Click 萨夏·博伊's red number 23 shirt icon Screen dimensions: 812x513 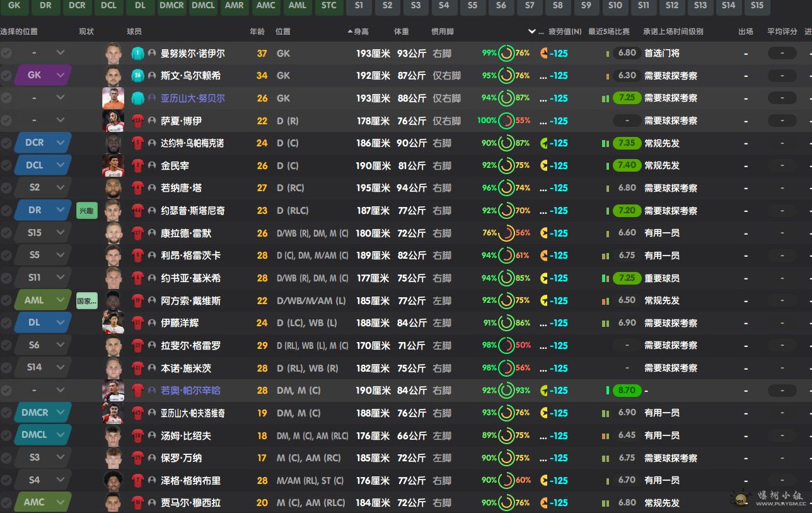point(137,121)
